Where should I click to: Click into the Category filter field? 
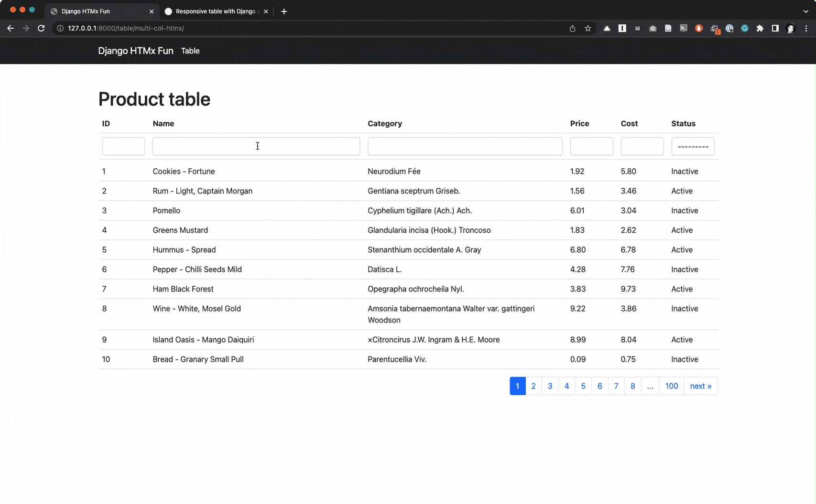[x=465, y=146]
